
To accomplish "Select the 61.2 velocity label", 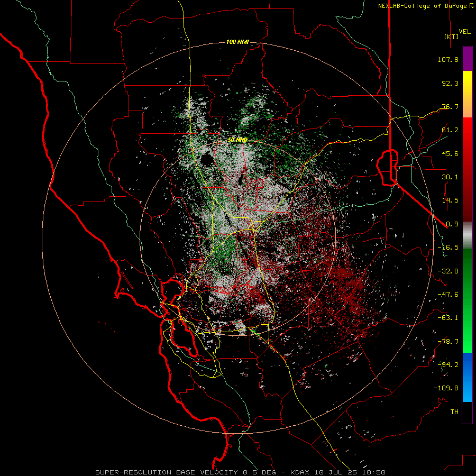I will [450, 130].
